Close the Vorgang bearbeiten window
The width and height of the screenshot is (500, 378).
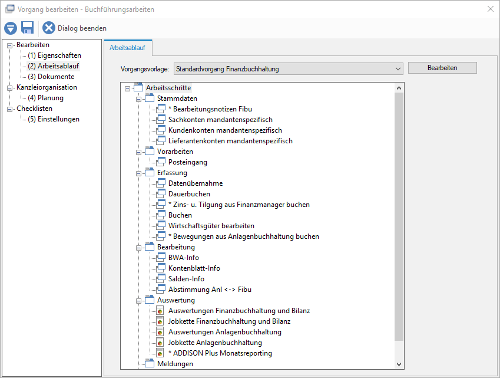click(491, 9)
